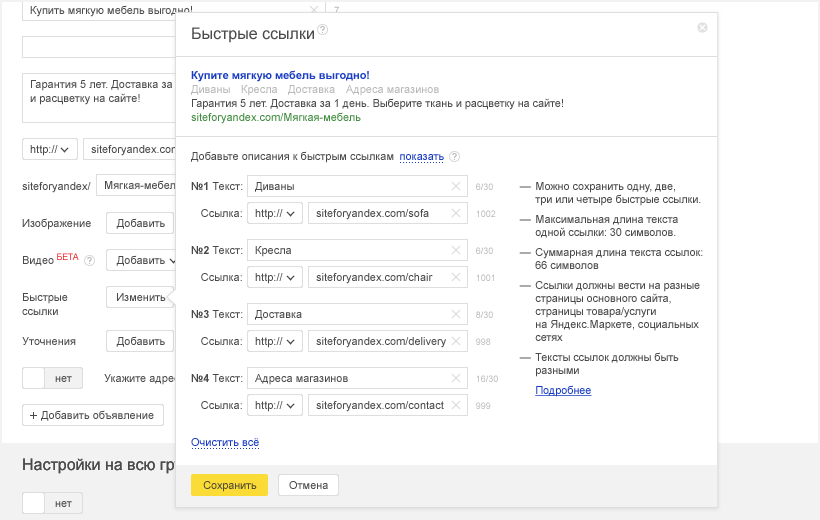Viewport: 820px width, 520px height.
Task: Click Очистить всё link
Action: (225, 443)
